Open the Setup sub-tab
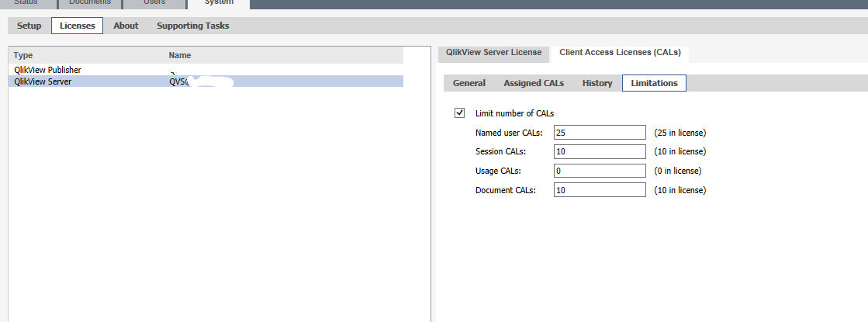This screenshot has height=322, width=868. tap(29, 26)
